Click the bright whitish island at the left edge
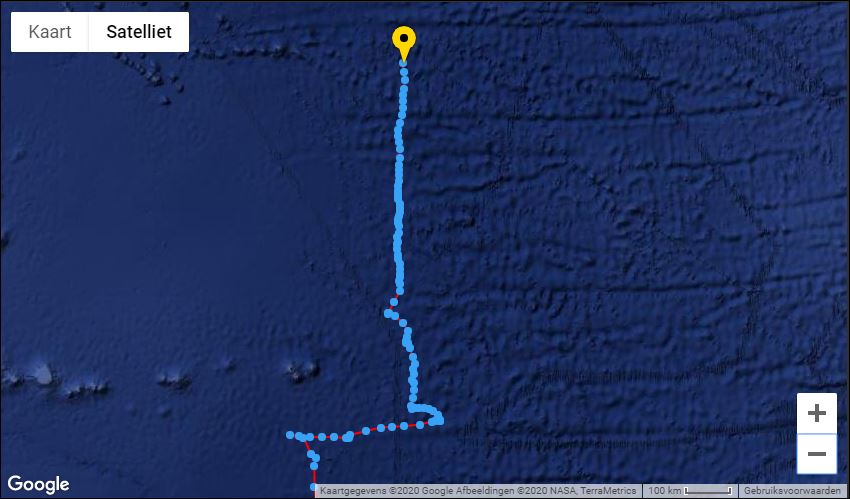This screenshot has width=850, height=499. (41, 373)
